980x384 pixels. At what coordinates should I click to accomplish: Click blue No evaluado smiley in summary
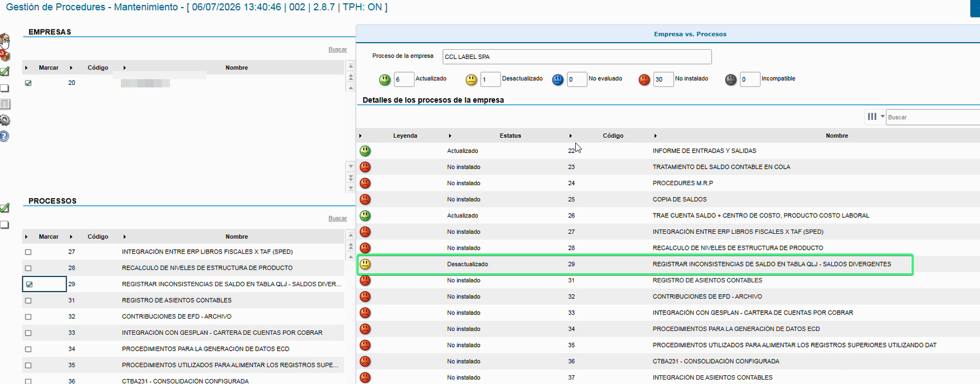tap(558, 80)
